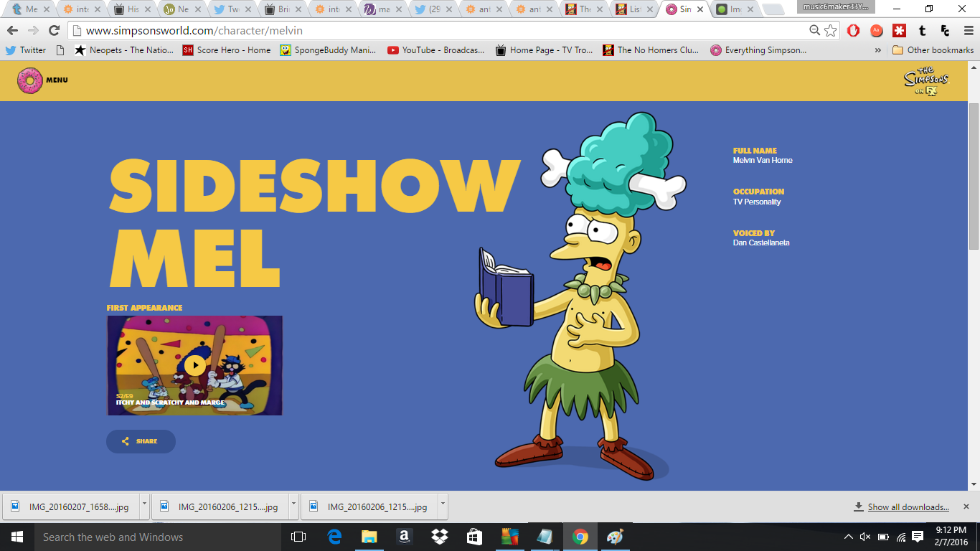Open Microsoft Edge from the taskbar
Viewport: 980px width, 551px height.
tap(334, 537)
